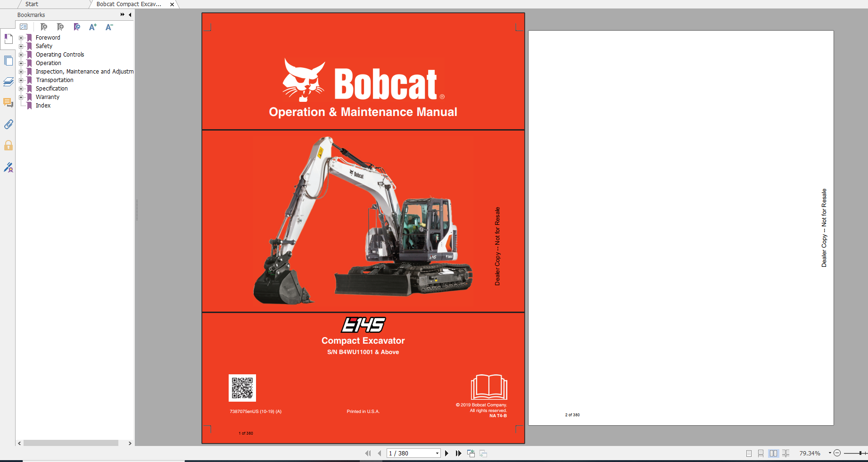Click the 79.34% zoom value field

pos(810,453)
